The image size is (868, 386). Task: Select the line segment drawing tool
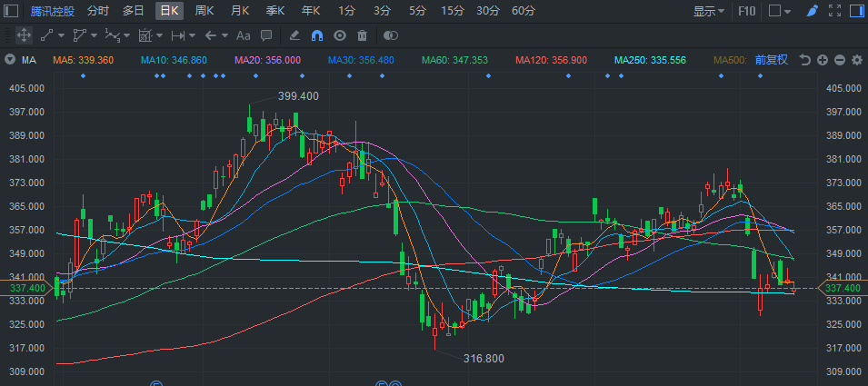(46, 35)
